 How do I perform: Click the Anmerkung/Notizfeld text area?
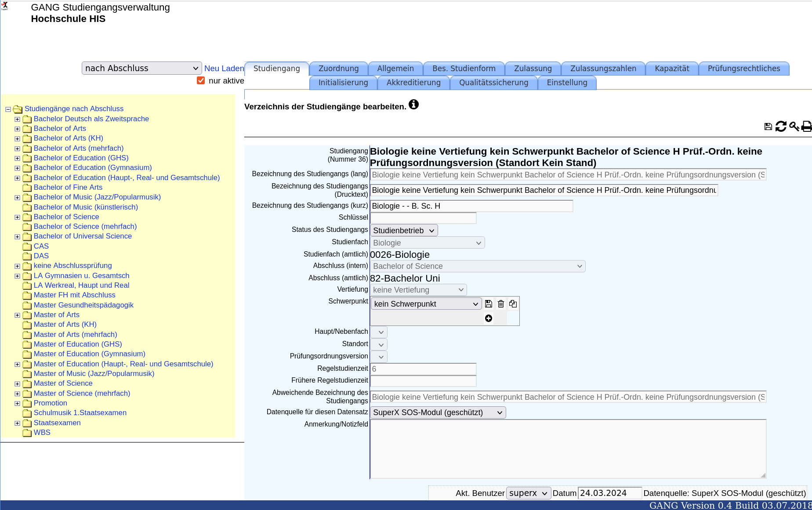[x=568, y=449]
